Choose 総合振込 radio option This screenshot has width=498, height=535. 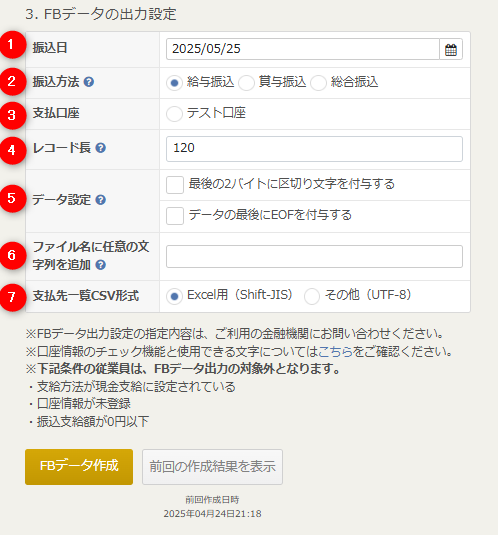pos(318,83)
